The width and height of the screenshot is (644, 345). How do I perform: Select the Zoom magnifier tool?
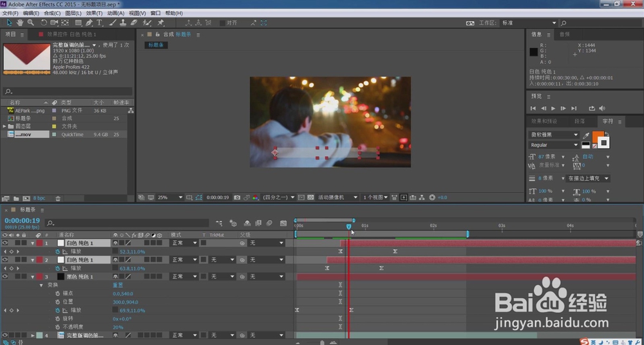[30, 23]
